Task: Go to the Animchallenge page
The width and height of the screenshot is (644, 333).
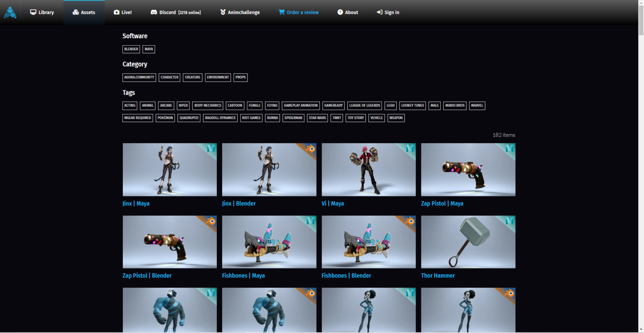Action: coord(240,13)
